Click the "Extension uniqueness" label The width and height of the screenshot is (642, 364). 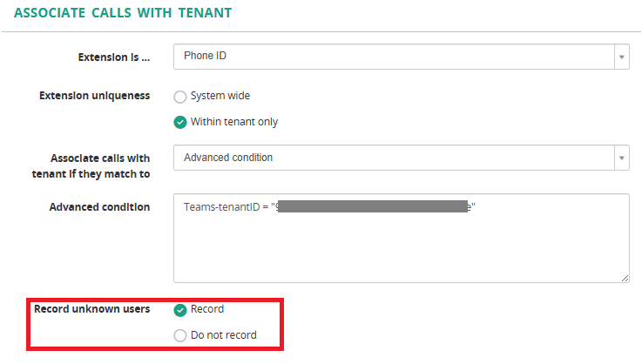tap(95, 95)
